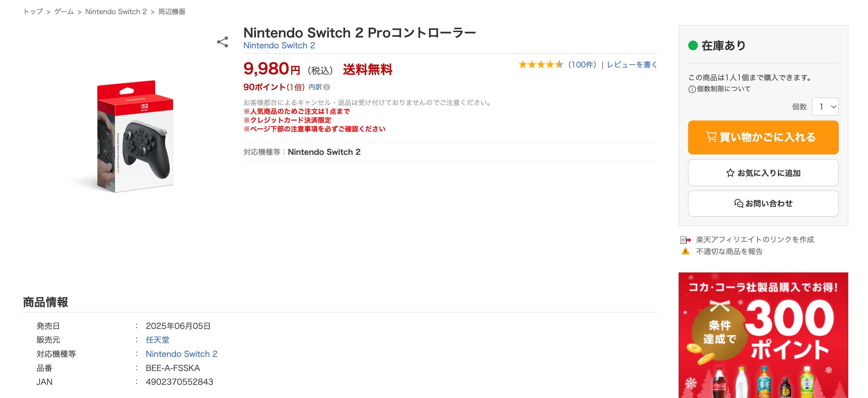The width and height of the screenshot is (868, 398).
Task: Open the Coca-Cola 300 points banner
Action: tap(763, 335)
